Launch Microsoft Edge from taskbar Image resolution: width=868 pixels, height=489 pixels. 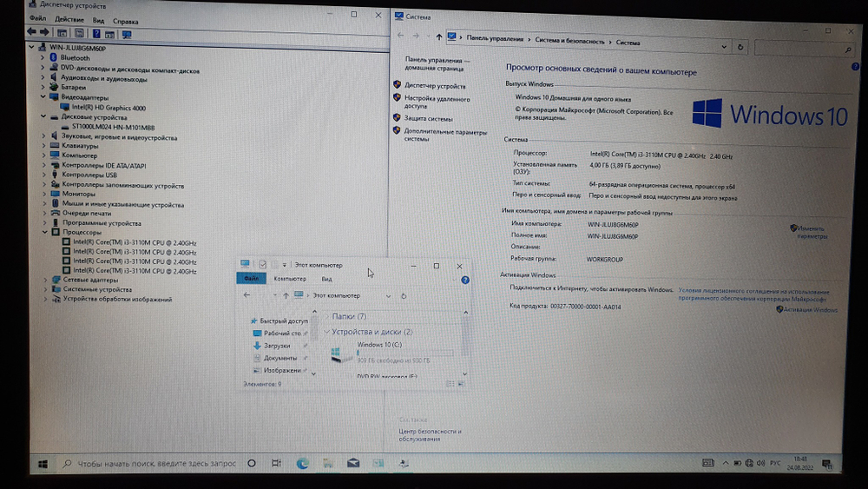click(302, 464)
